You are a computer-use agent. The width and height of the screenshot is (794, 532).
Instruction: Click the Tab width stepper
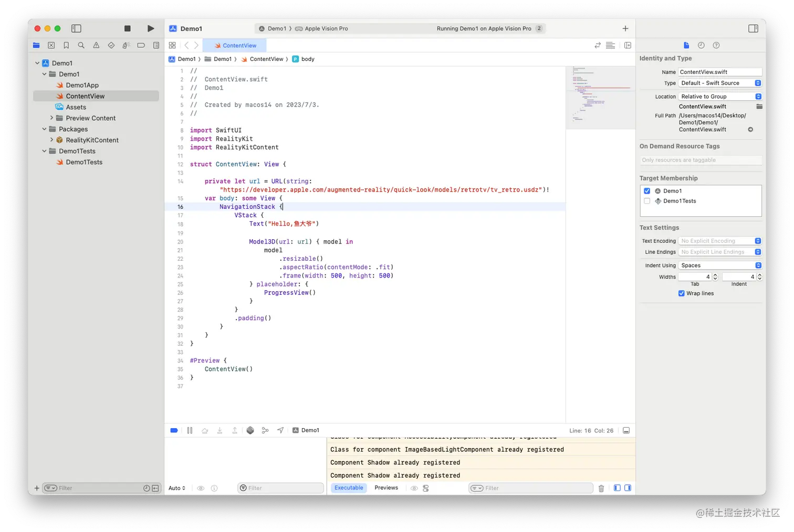(715, 276)
